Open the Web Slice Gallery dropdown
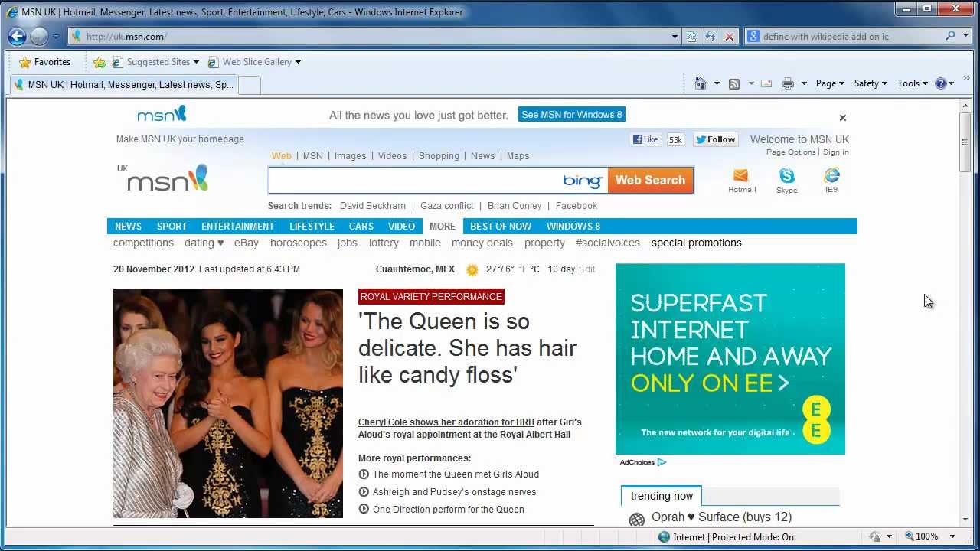 click(254, 62)
